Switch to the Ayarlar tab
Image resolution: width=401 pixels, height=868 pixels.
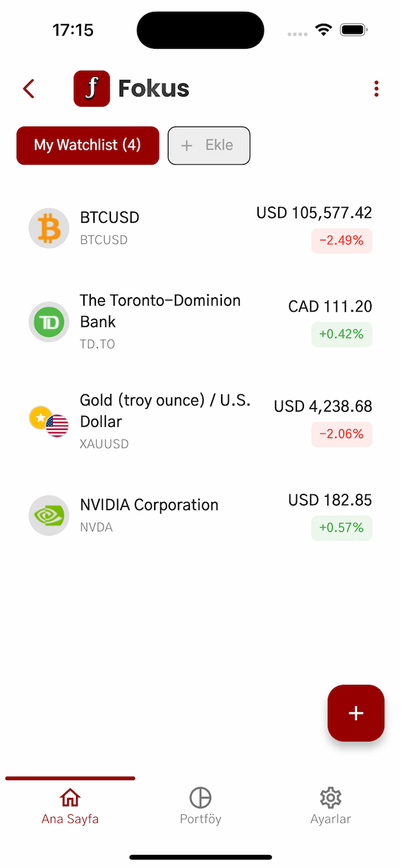pyautogui.click(x=330, y=806)
